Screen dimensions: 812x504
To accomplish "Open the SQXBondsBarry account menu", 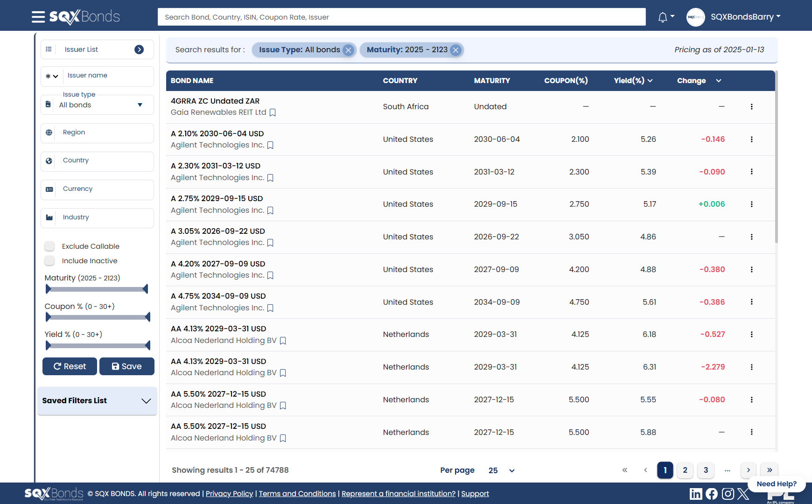I will coord(745,17).
